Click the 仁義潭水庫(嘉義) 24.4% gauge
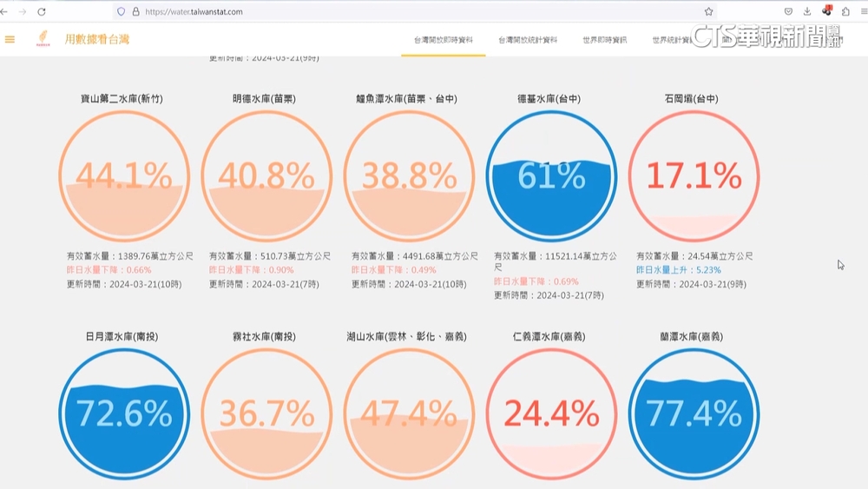The image size is (868, 489). [551, 414]
